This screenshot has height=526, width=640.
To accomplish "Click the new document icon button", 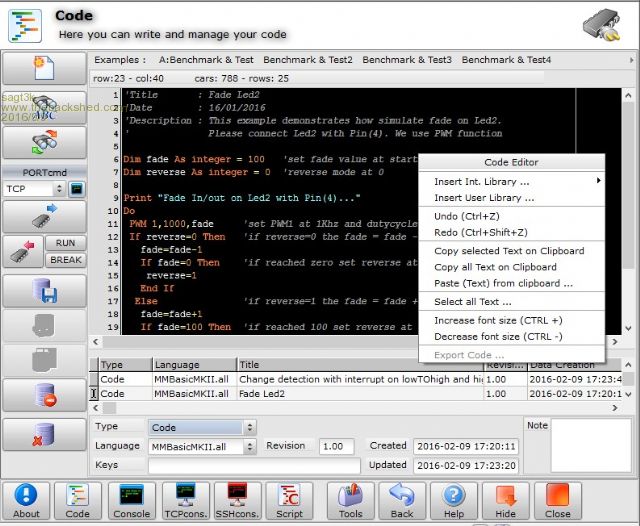I will (44, 69).
